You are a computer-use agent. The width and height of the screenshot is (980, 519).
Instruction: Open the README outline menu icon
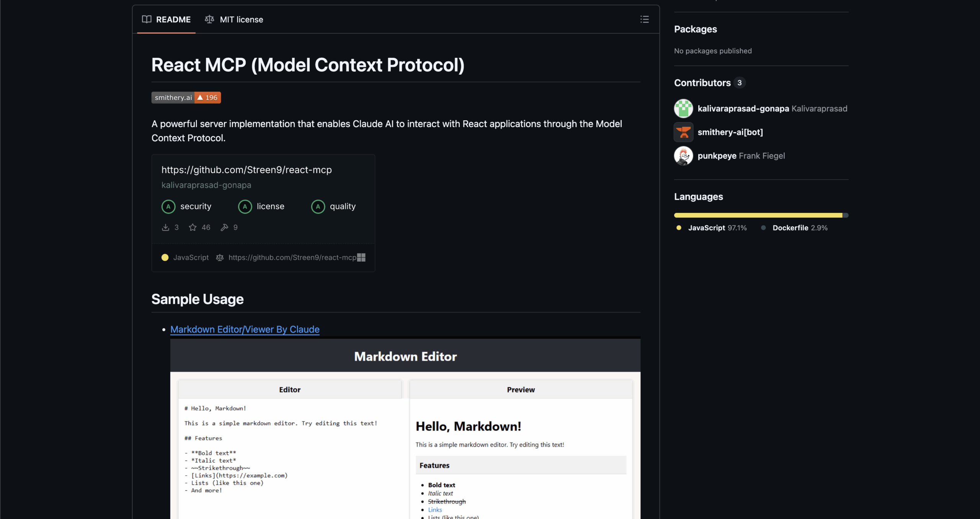click(x=644, y=19)
